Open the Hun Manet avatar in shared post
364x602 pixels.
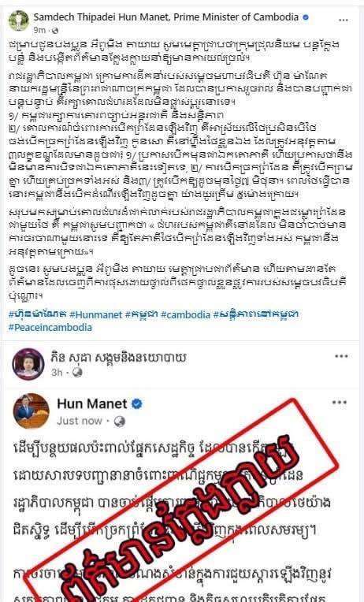point(31,411)
